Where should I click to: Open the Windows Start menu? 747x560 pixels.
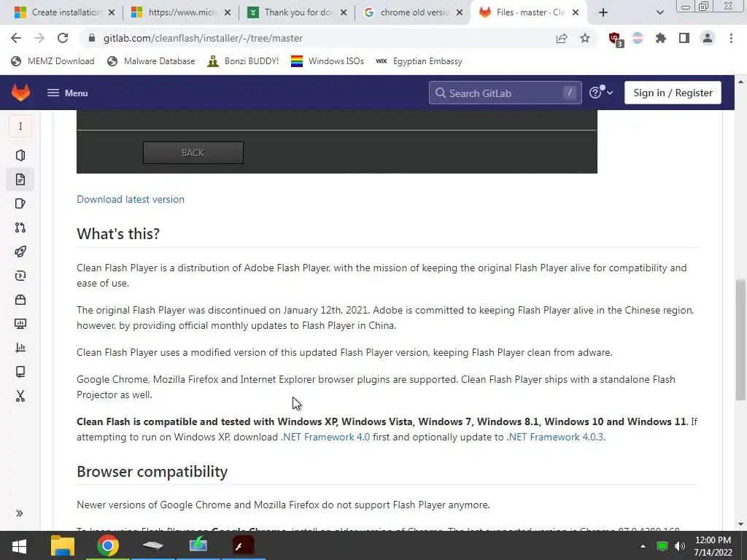19,545
